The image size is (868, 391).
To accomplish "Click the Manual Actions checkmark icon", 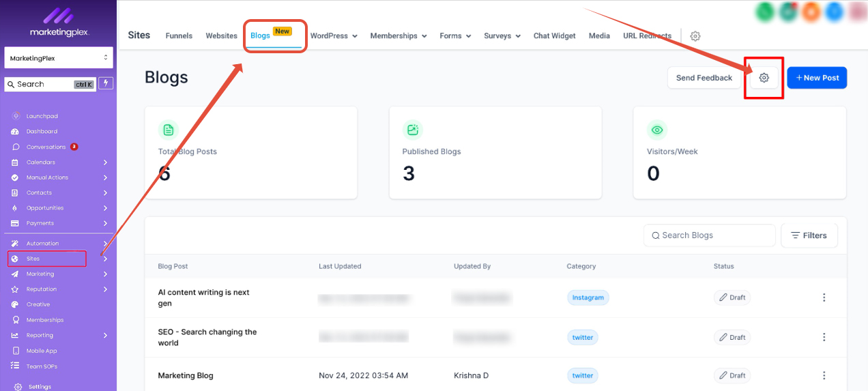I will pos(15,177).
